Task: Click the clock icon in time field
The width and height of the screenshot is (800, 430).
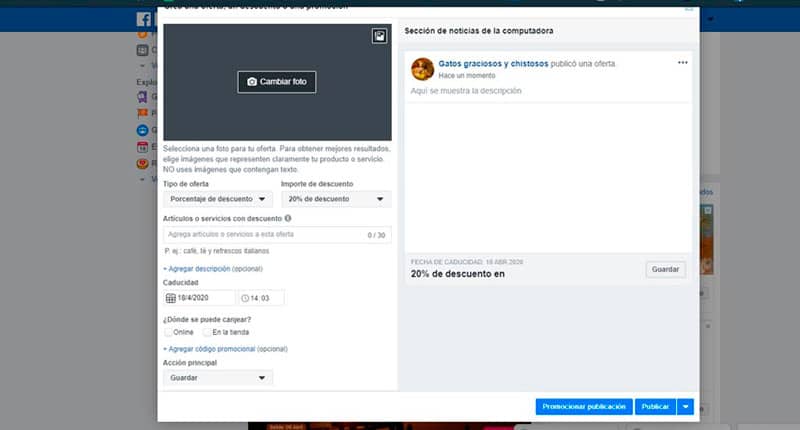Action: click(x=245, y=298)
